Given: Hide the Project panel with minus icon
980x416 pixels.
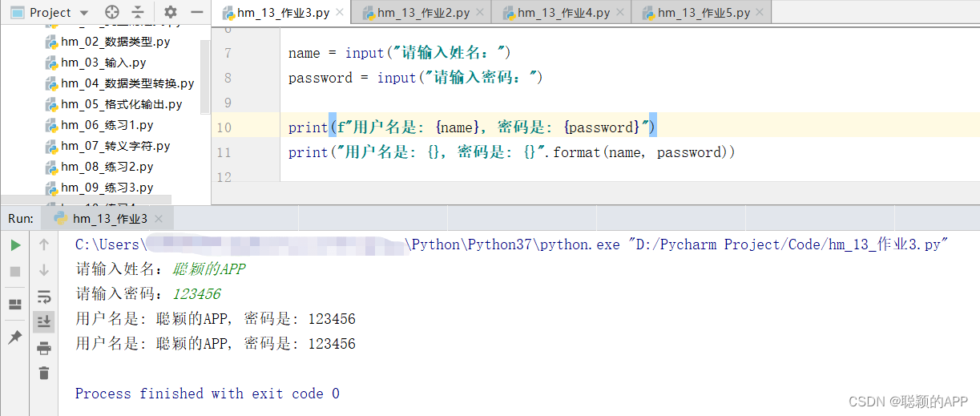Looking at the screenshot, I should click(197, 12).
